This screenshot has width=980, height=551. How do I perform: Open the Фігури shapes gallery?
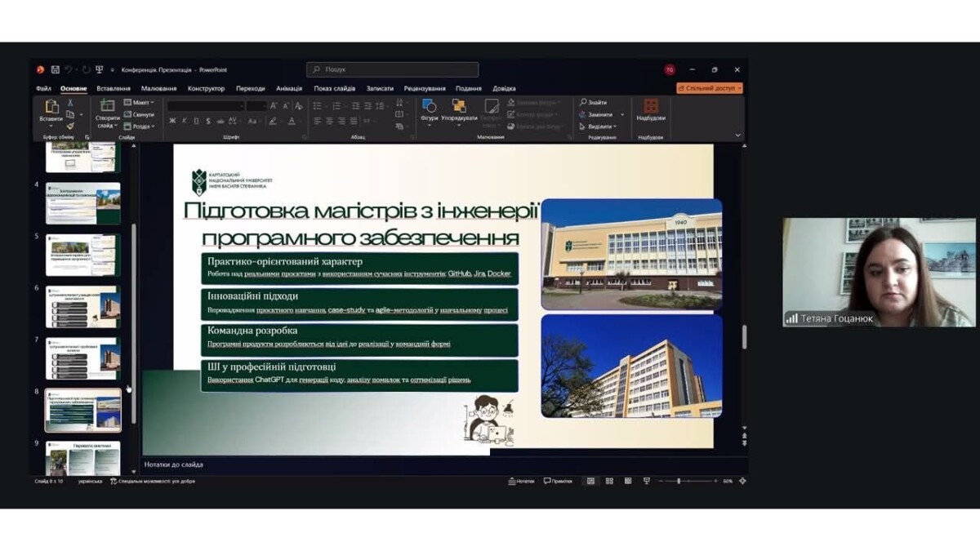tap(430, 110)
